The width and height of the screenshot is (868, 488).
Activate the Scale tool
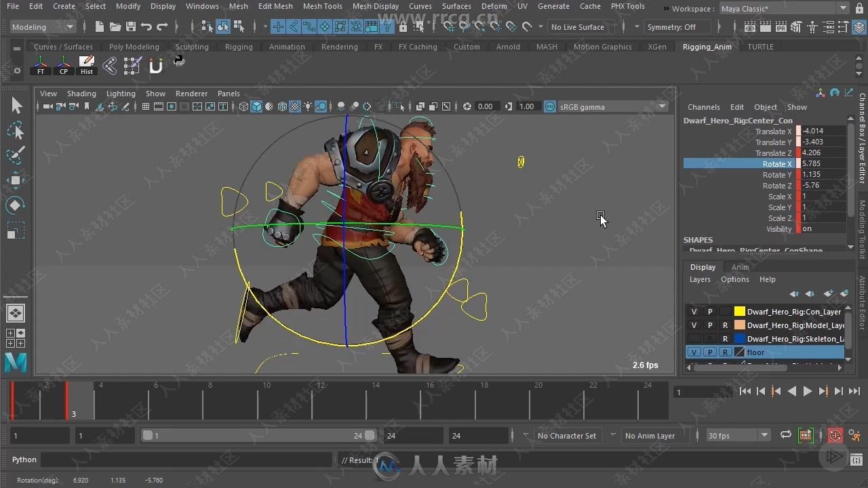pos(16,230)
